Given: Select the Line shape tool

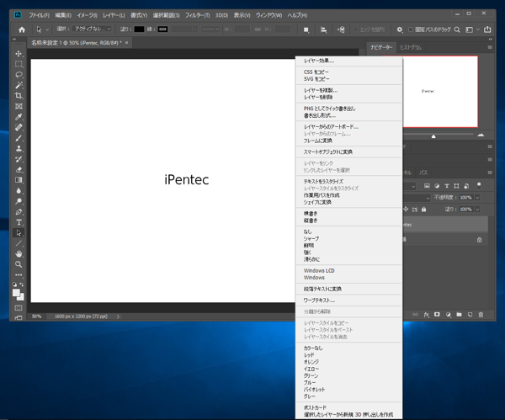Looking at the screenshot, I should pos(19,243).
